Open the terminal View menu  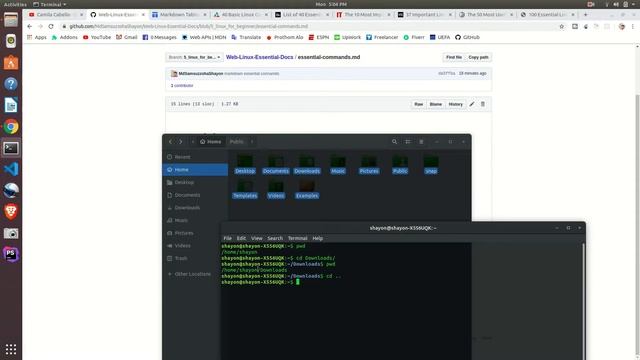[256, 238]
